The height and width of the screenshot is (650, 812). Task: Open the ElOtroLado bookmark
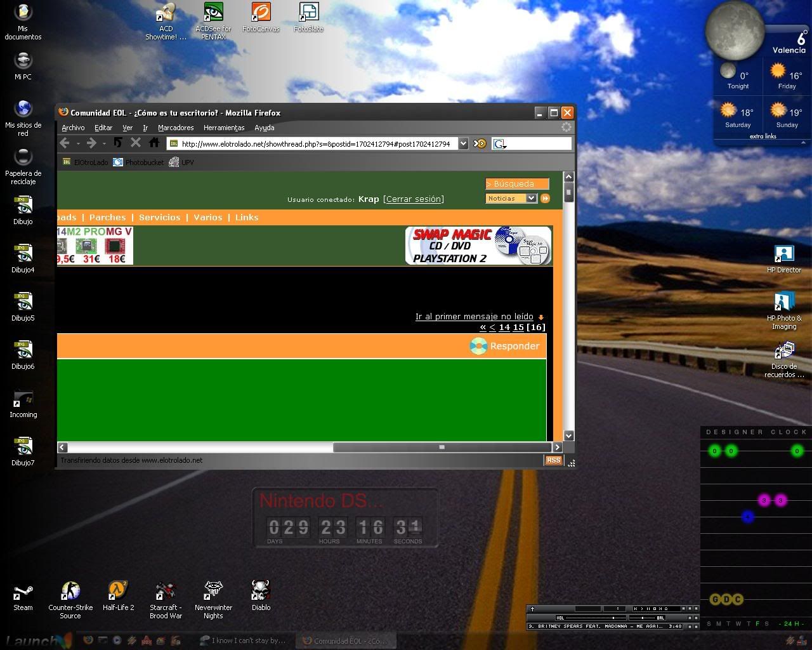point(86,162)
